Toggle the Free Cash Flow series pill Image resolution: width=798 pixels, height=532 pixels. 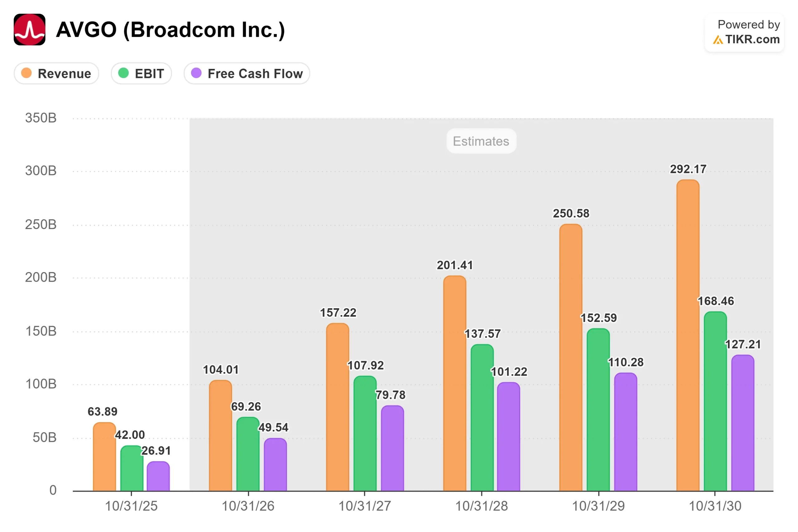(247, 73)
